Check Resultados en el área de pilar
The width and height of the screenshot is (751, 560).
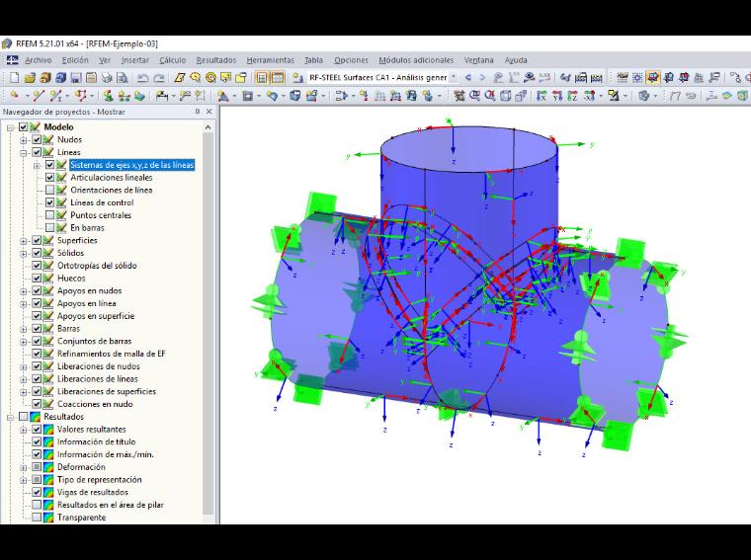click(37, 505)
